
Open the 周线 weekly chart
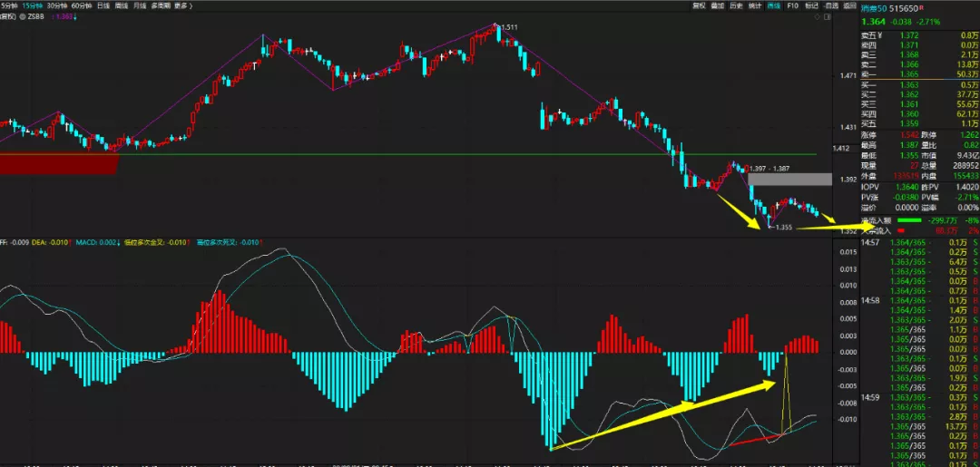coord(122,5)
